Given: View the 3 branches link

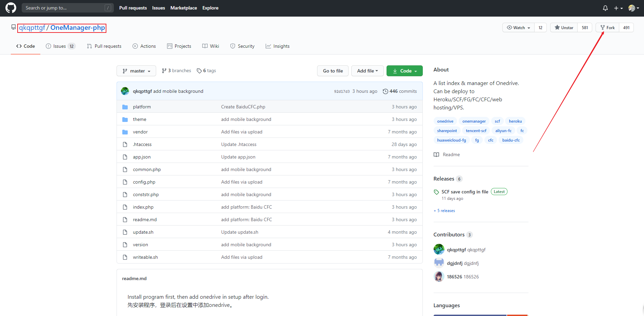Looking at the screenshot, I should coord(176,70).
